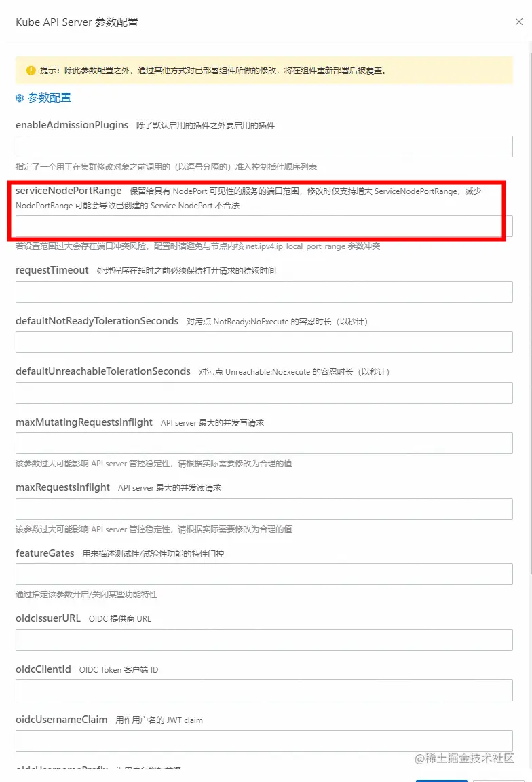The width and height of the screenshot is (532, 782).
Task: Select the defaultNotReadyTolerationSeconds input box
Action: (264, 342)
